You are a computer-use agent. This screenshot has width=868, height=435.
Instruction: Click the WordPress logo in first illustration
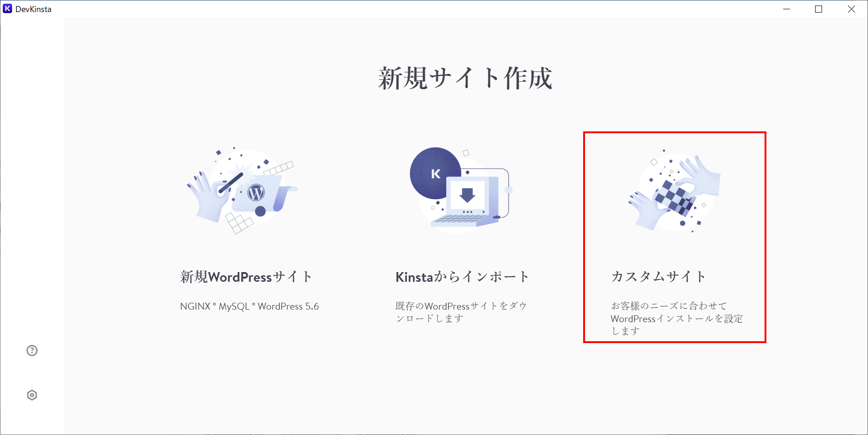[x=256, y=192]
